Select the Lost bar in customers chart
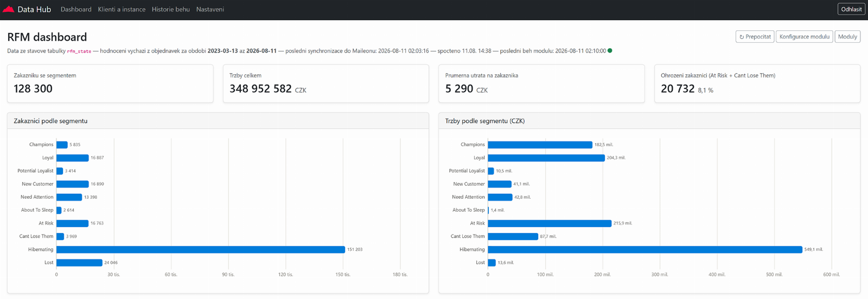 (x=79, y=263)
